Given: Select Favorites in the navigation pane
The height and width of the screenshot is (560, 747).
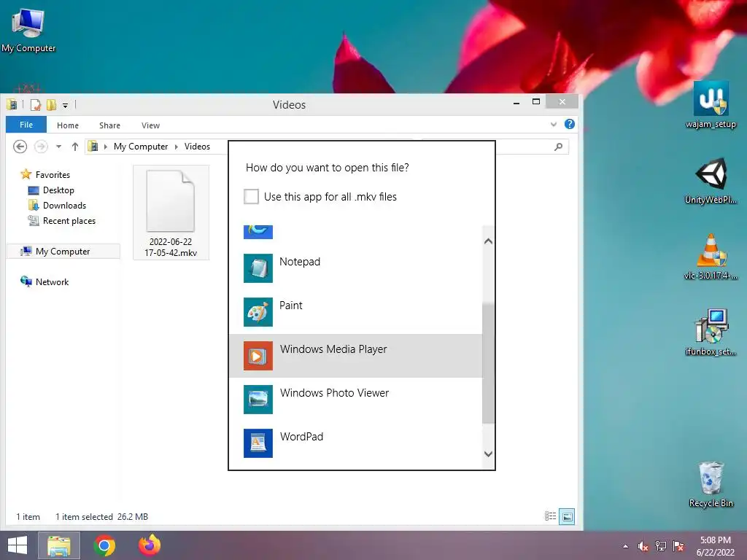Looking at the screenshot, I should (53, 175).
